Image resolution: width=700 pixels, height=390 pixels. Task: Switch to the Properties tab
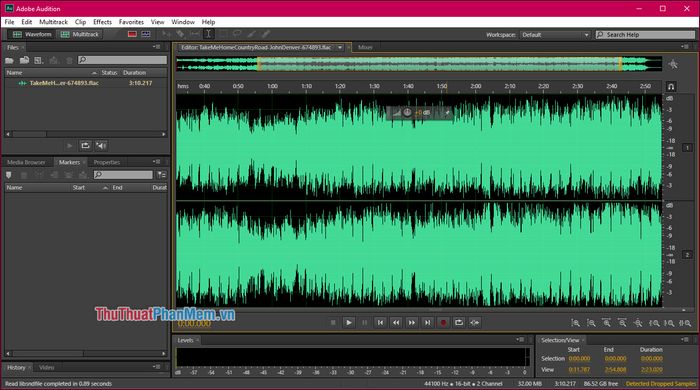[x=107, y=162]
